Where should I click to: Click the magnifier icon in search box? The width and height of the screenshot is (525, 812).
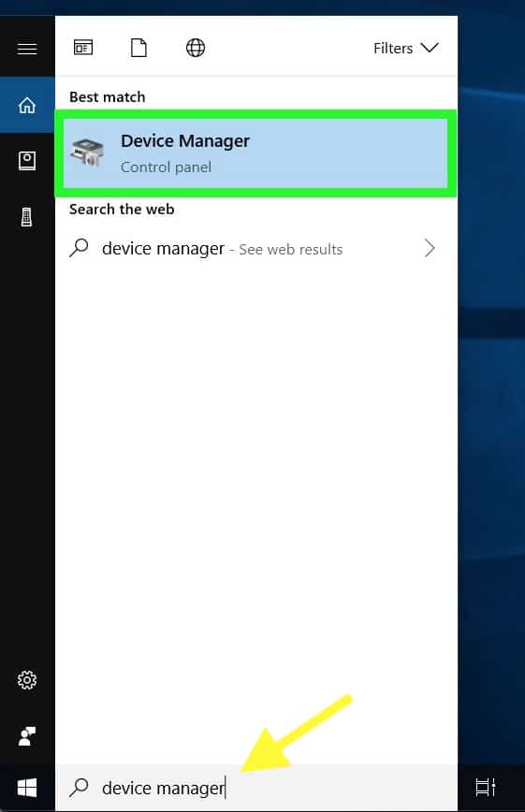[x=79, y=787]
